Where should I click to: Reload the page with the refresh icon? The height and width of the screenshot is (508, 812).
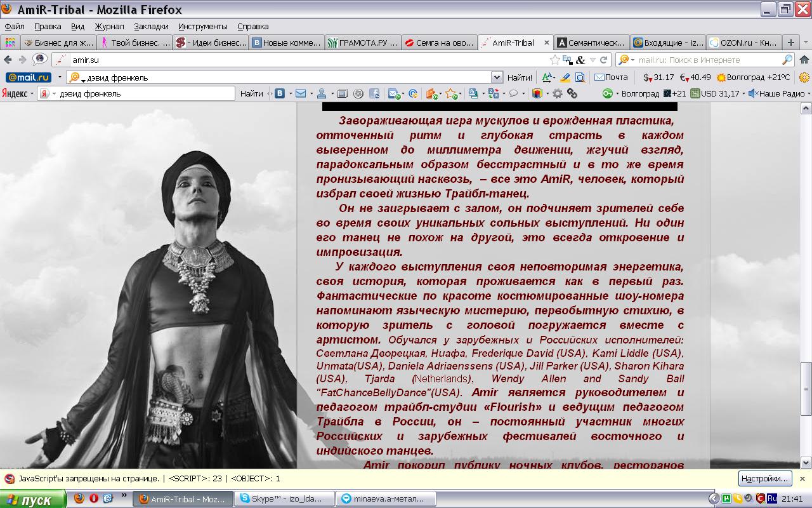603,60
